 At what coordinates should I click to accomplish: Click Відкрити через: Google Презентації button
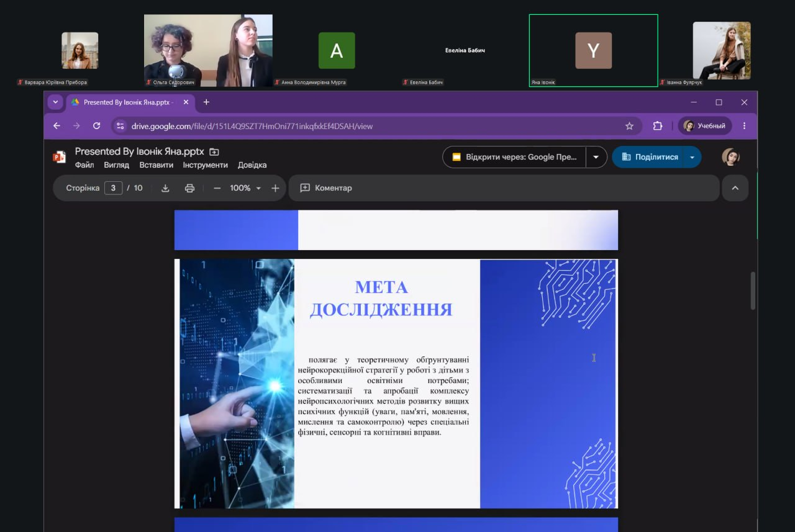(x=514, y=157)
